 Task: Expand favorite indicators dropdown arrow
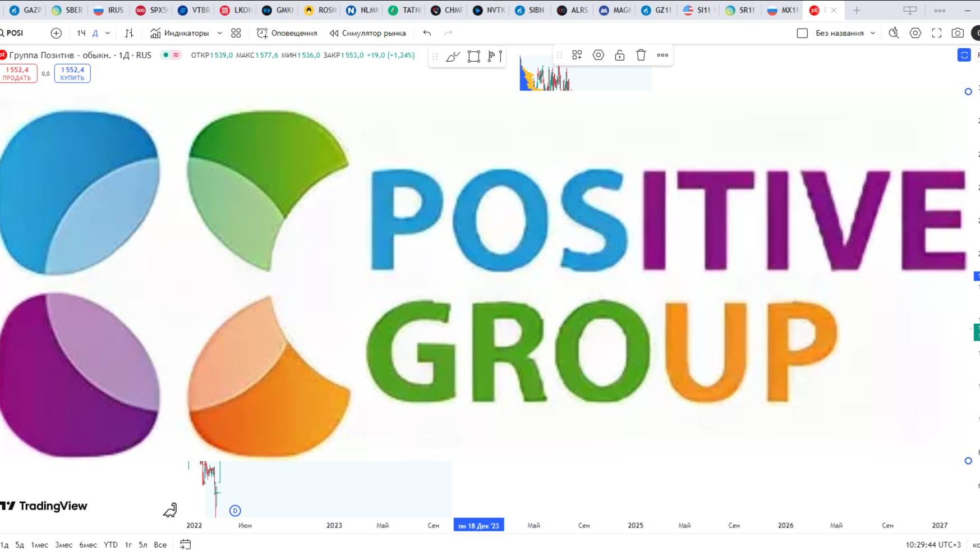pos(219,33)
